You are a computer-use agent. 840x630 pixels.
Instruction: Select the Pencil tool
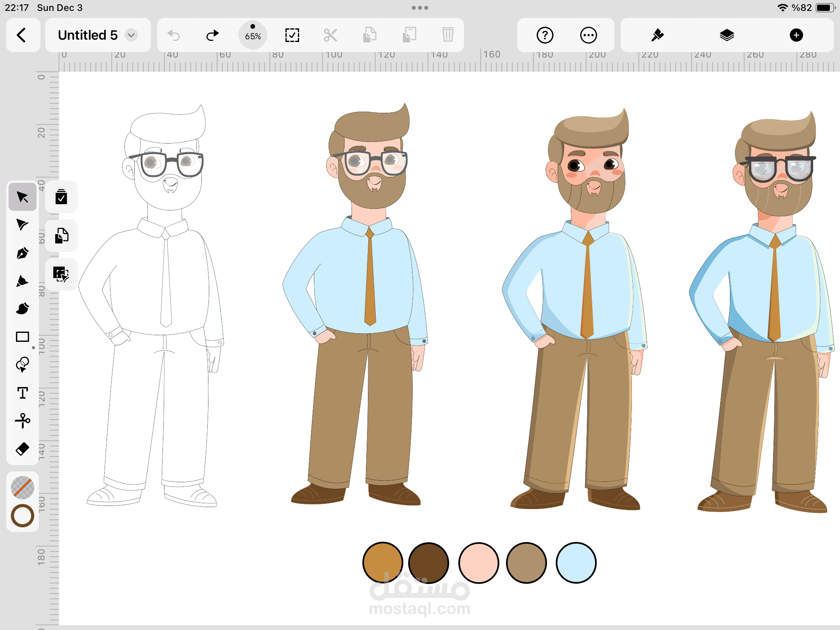23,281
